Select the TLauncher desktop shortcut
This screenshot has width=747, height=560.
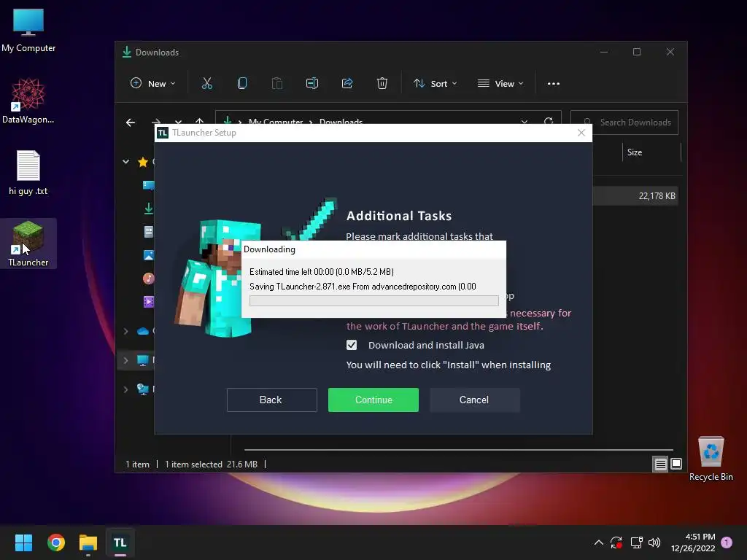[x=28, y=244]
